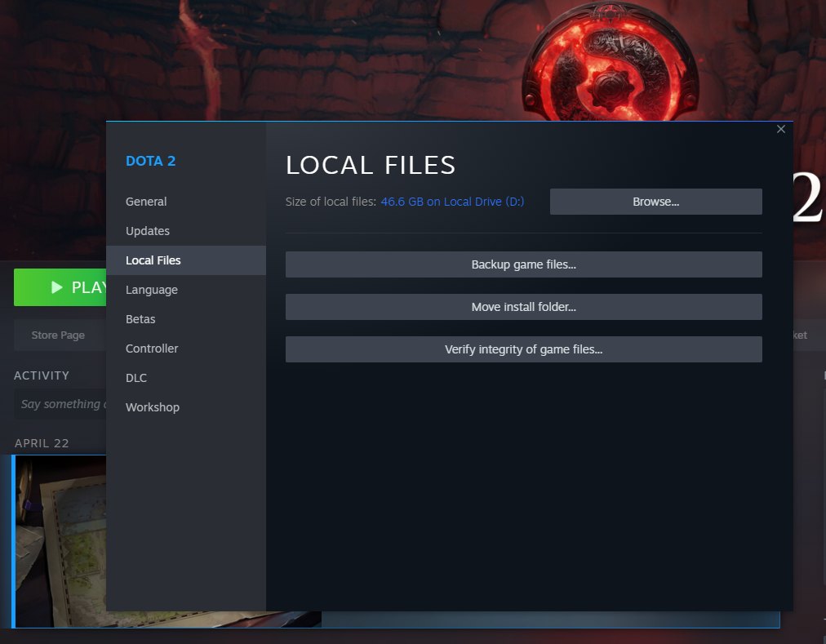The height and width of the screenshot is (644, 826).
Task: Open the Store Page link
Action: point(58,335)
